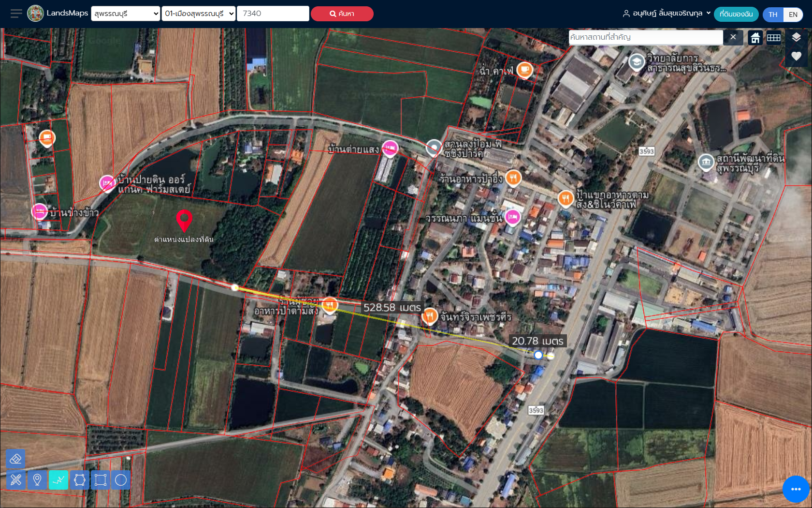The width and height of the screenshot is (812, 508).
Task: Open favorites with the heart icon
Action: tap(796, 56)
